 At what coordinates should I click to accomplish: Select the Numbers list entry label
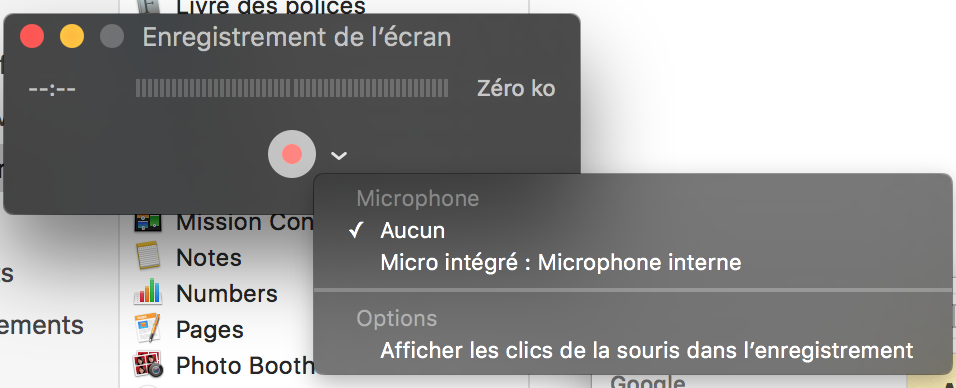227,293
